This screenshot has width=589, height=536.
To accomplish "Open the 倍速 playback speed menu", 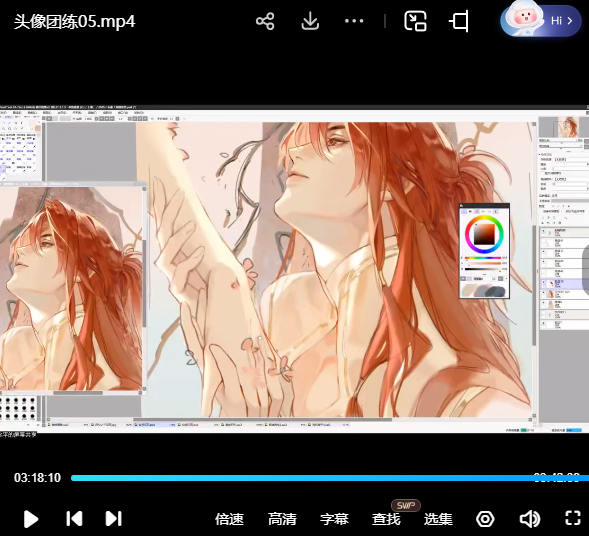I will (229, 519).
